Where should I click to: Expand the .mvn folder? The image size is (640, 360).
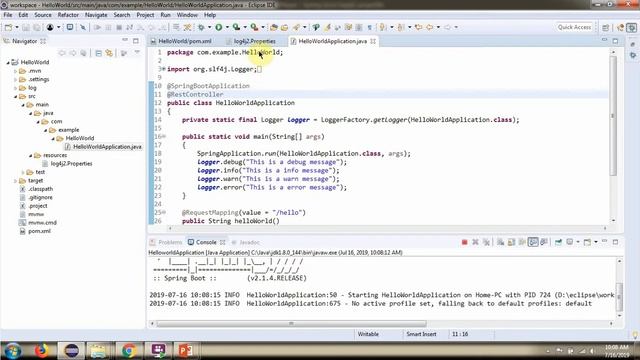pyautogui.click(x=16, y=71)
